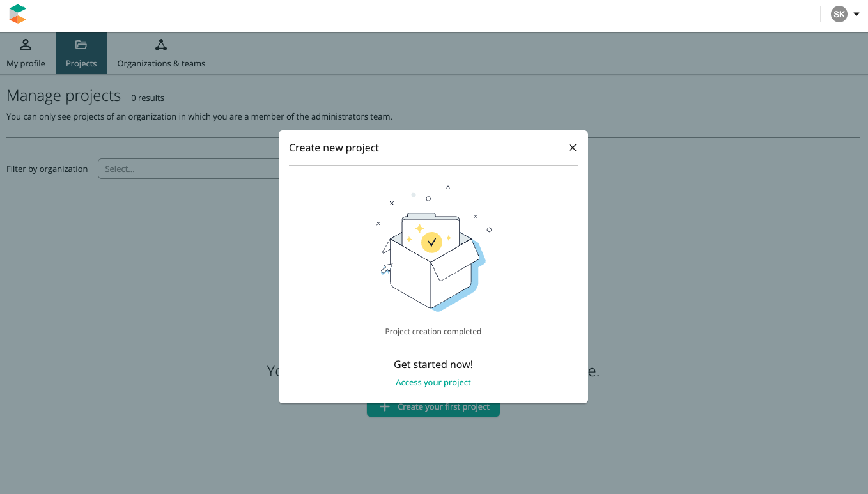Click the folder icon on Projects tab
This screenshot has width=868, height=494.
81,45
